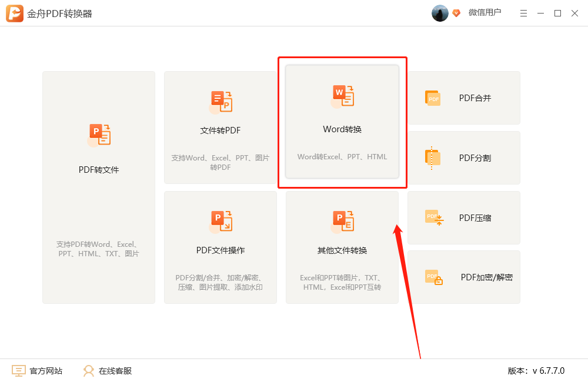Click the PDF合并 icon
Viewport: 588px width, 382px height.
(433, 98)
